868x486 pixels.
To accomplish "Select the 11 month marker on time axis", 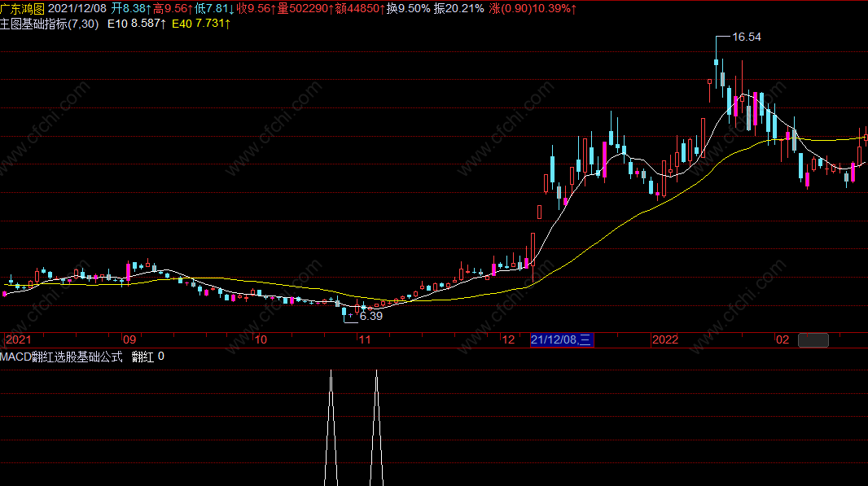I will [x=364, y=339].
